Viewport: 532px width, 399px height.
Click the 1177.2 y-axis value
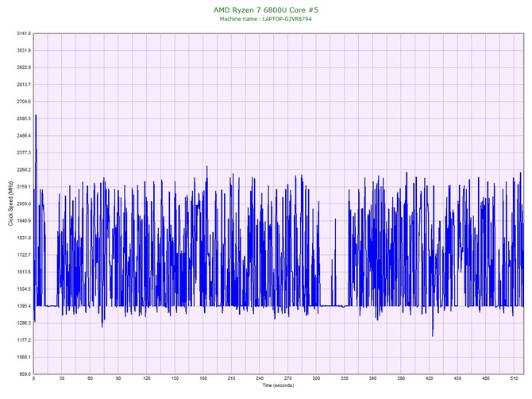point(24,340)
